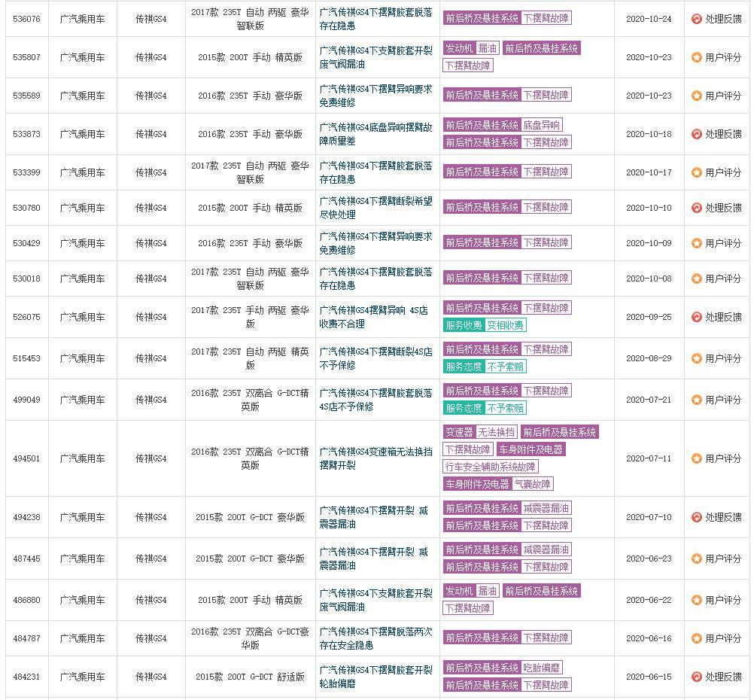Click '2017款 235T 手动 两驱 豪华版' model cell
This screenshot has width=754, height=700.
tap(250, 317)
